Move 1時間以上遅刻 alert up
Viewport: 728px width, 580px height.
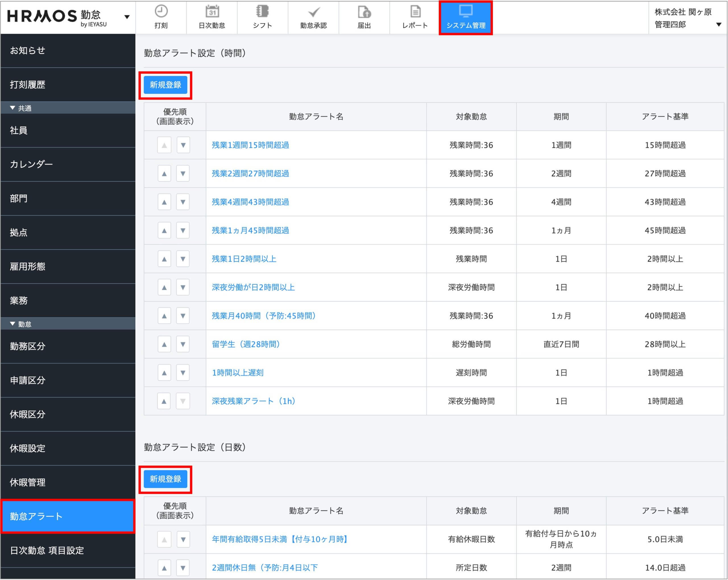coord(164,373)
